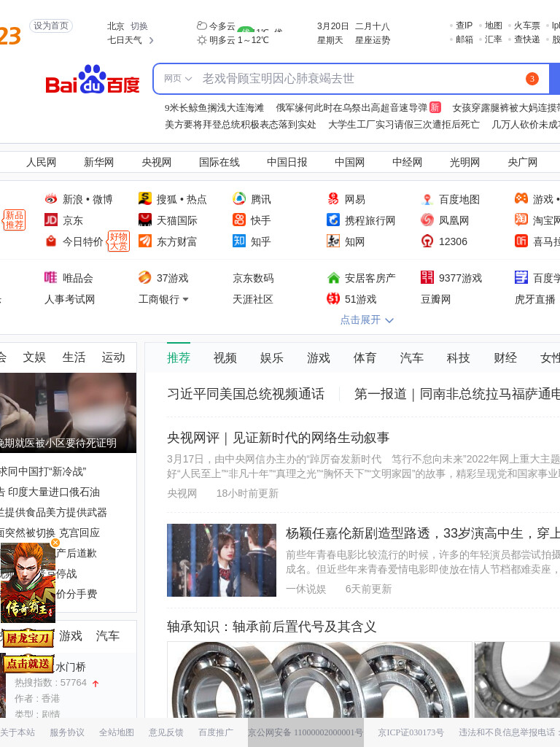The width and height of the screenshot is (560, 747).
Task: Open the 人事考试网 link
Action: 69,299
